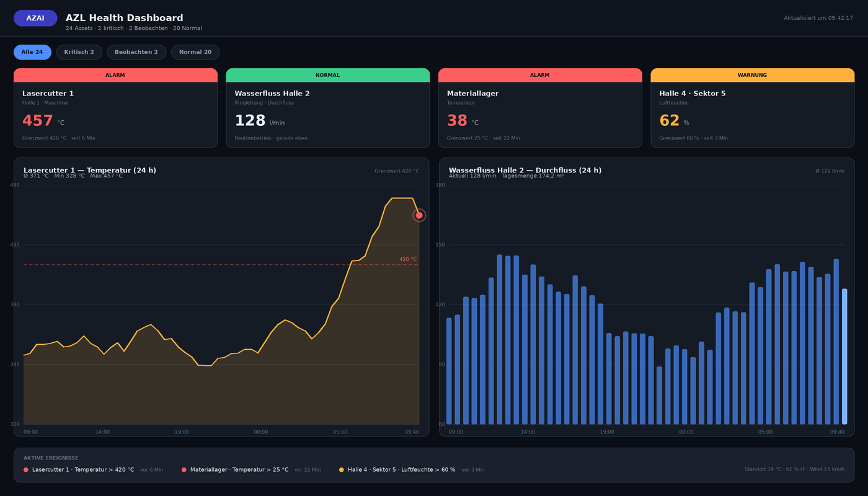Click the WARNUNG banner on Halle 4 card
The height and width of the screenshot is (496, 868).
tap(752, 75)
